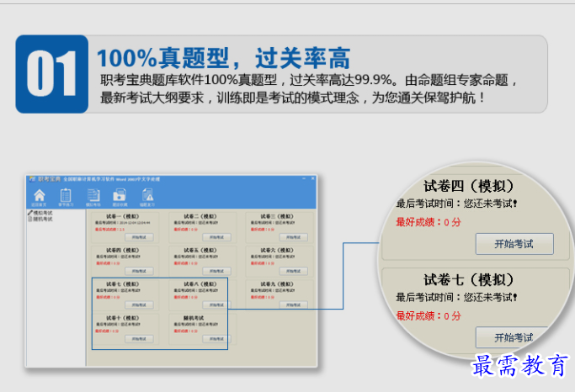Click 开始考试 under magnified 试卷七
Screen dimensions: 575x392
(x=514, y=337)
